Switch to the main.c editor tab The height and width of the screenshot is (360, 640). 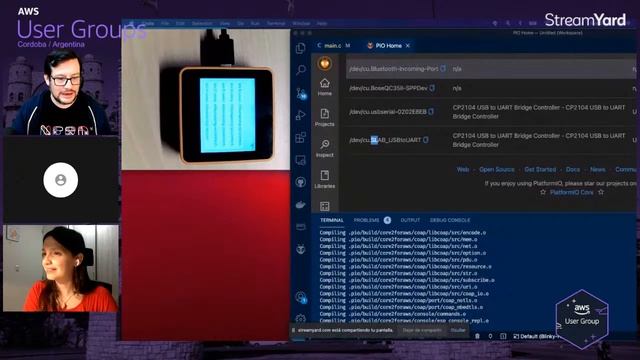pos(333,46)
